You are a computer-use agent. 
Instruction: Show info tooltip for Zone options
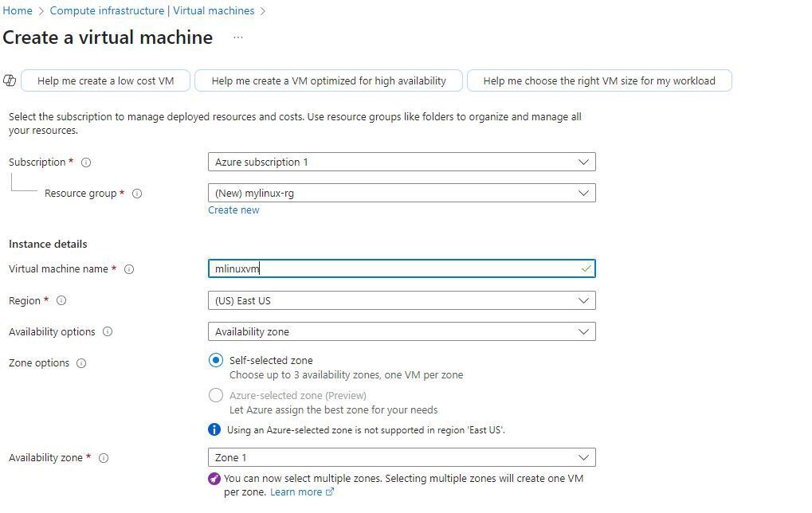click(x=81, y=363)
